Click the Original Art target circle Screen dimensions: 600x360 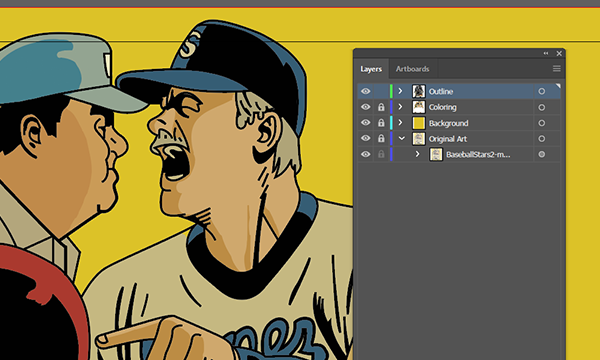(541, 139)
